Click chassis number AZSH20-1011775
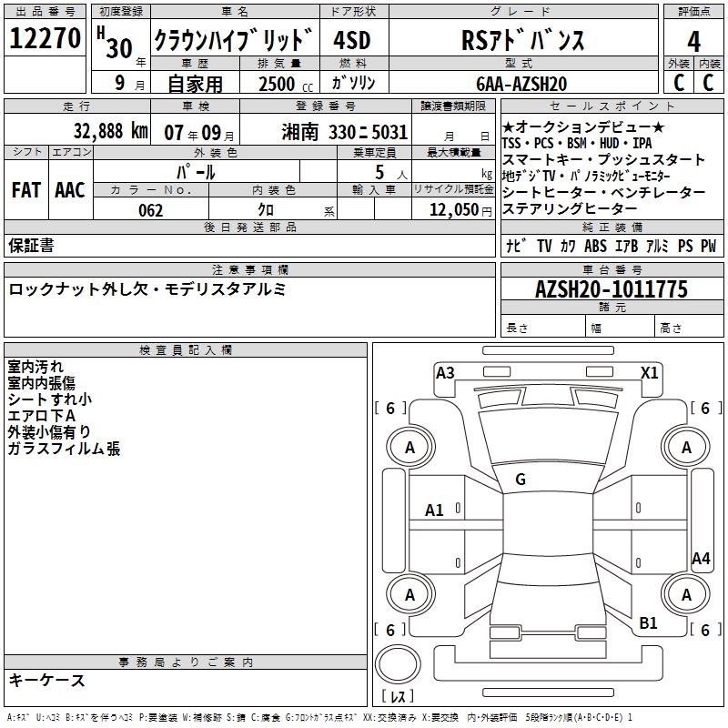 pyautogui.click(x=612, y=289)
